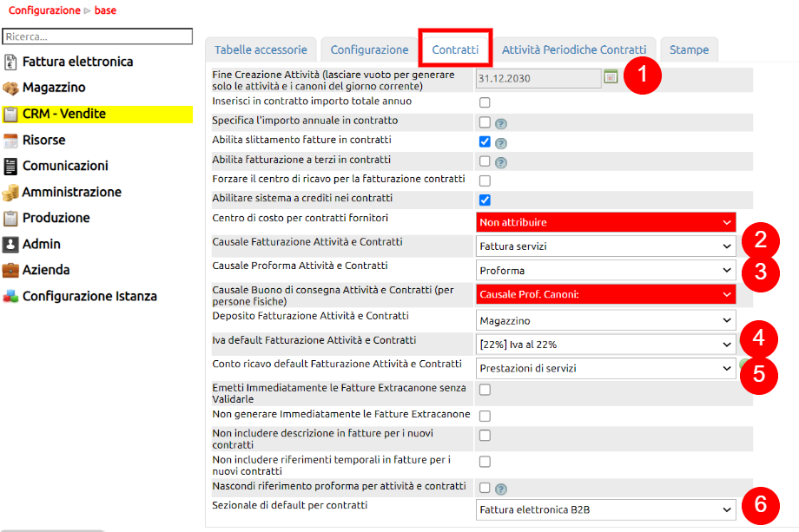Open Configurazione Istanza section
The height and width of the screenshot is (532, 799).
[89, 296]
